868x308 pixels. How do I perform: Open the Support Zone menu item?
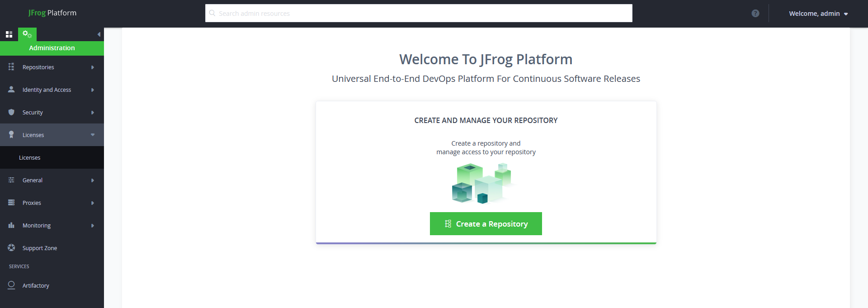click(52, 248)
